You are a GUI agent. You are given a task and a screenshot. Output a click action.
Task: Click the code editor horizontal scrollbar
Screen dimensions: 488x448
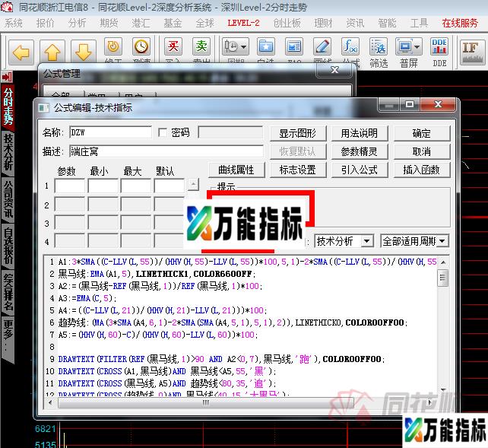(x=206, y=402)
